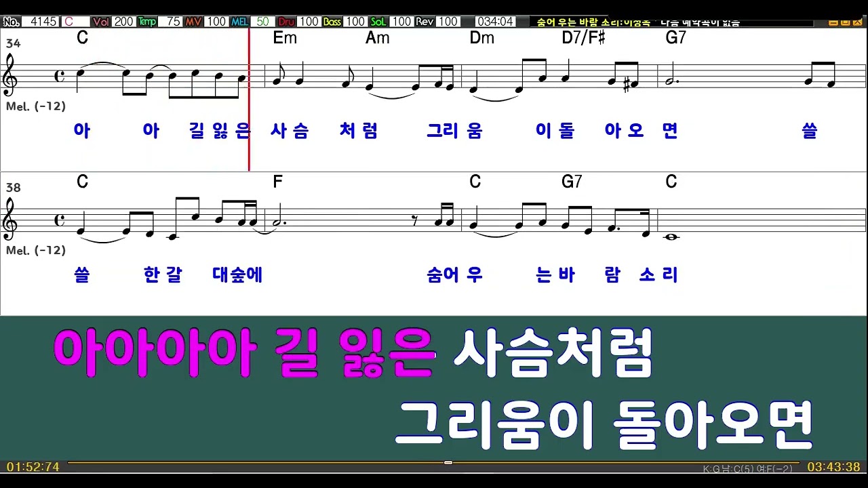Click the Em chord symbol
The width and height of the screenshot is (868, 488).
(x=285, y=39)
